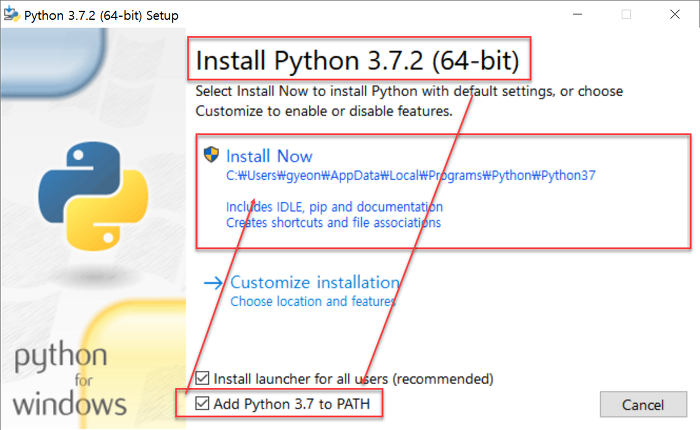Click 'Creates shortcuts and file associations' text
Screen dimensions: 700x430
tap(333, 222)
